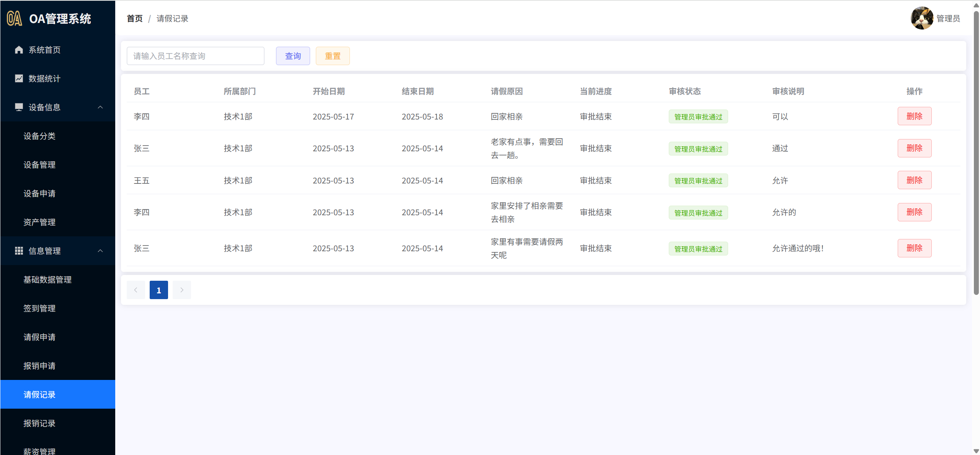Viewport: 980px width, 455px height.
Task: Click the page scrollbar down arrow
Action: (976, 451)
